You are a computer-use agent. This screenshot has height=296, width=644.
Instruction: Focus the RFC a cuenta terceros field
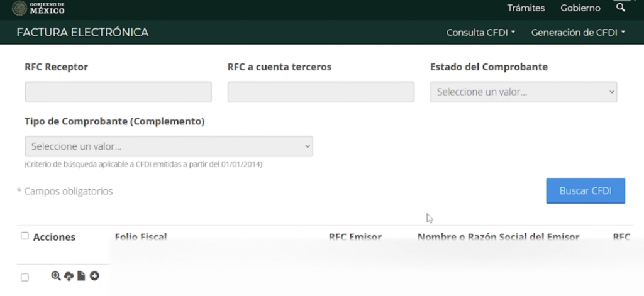pyautogui.click(x=321, y=92)
